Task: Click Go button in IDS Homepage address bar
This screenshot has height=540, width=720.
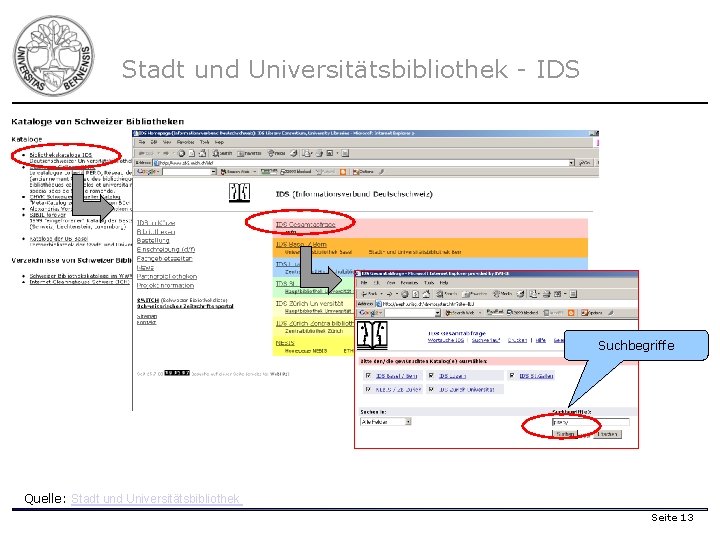Action: 584,163
